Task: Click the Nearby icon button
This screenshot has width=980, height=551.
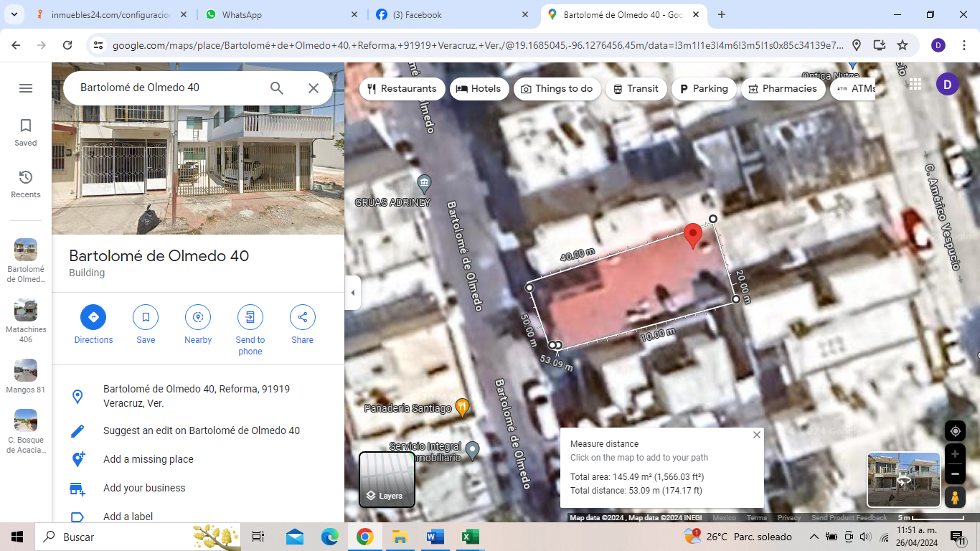Action: click(198, 317)
